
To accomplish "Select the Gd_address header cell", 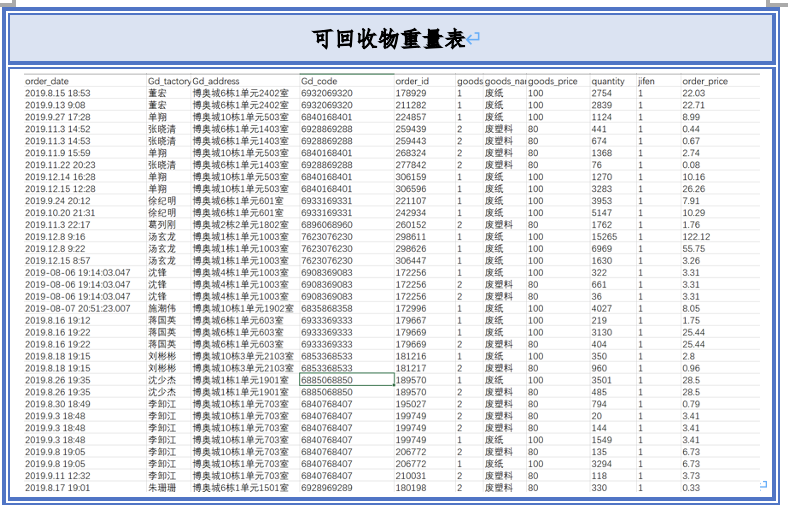I will tap(216, 81).
